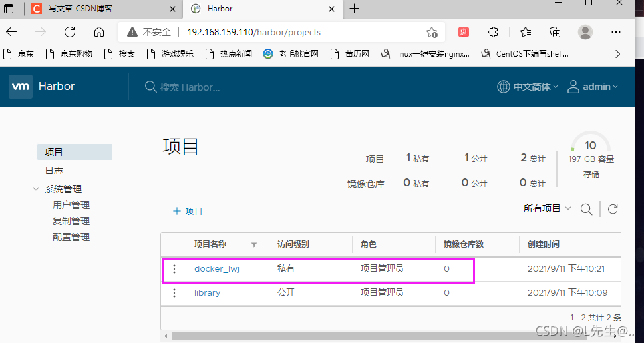Add page to favorites star icon

click(432, 32)
